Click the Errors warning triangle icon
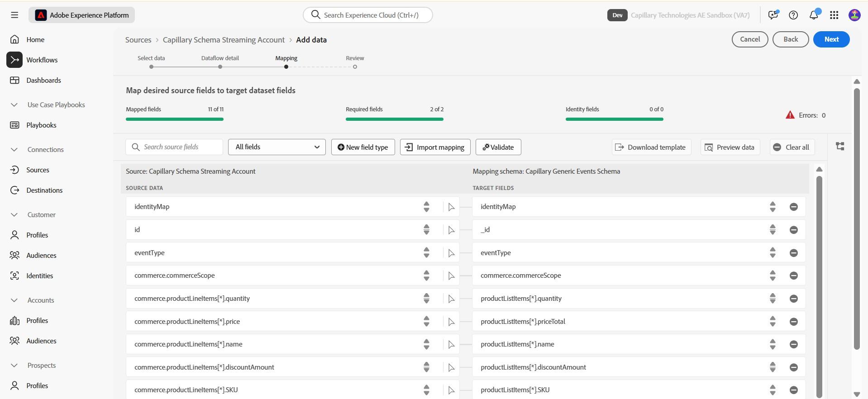The width and height of the screenshot is (868, 399). click(x=790, y=115)
